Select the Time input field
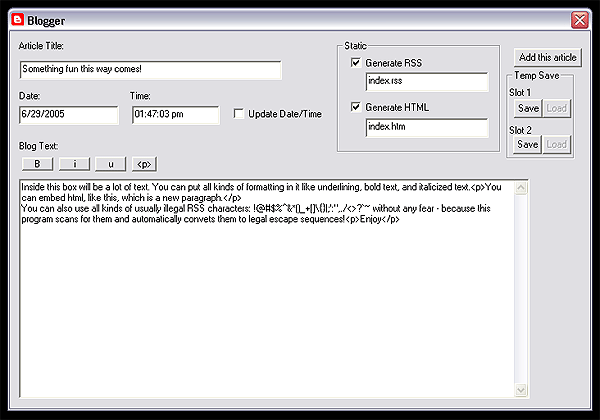 pos(175,115)
